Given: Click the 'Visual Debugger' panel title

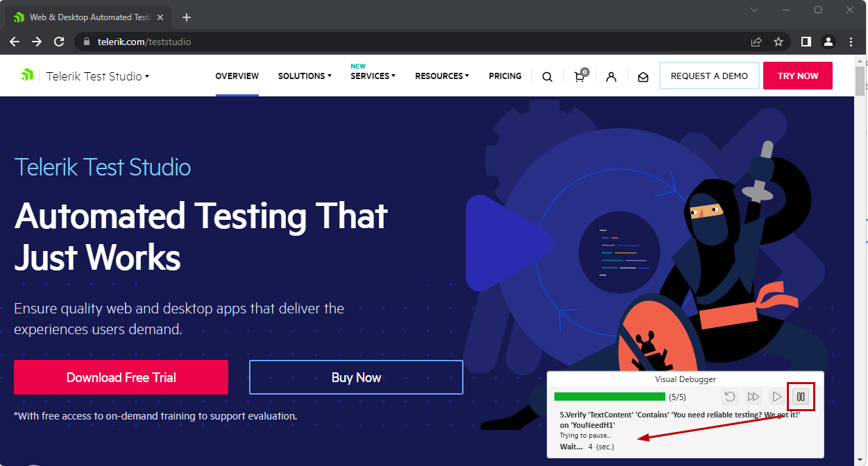Looking at the screenshot, I should click(x=686, y=379).
